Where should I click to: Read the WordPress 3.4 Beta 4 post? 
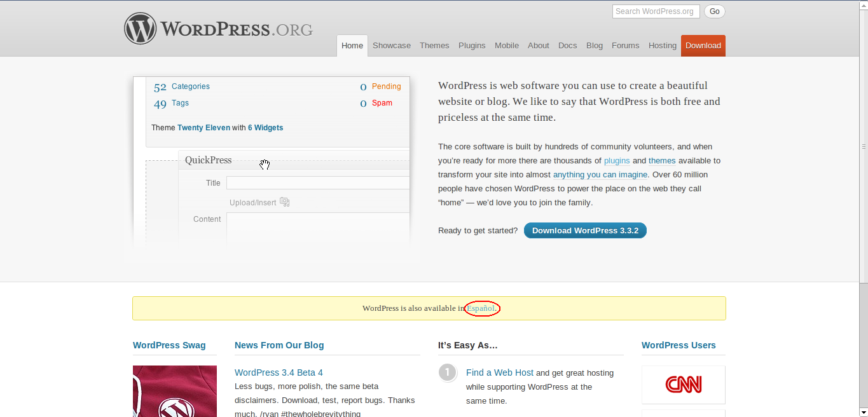click(279, 373)
